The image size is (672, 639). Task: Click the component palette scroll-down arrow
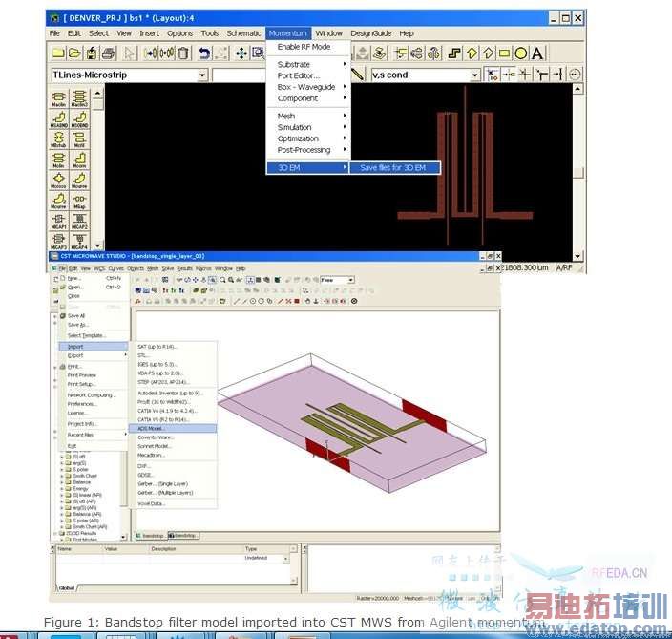coord(98,245)
